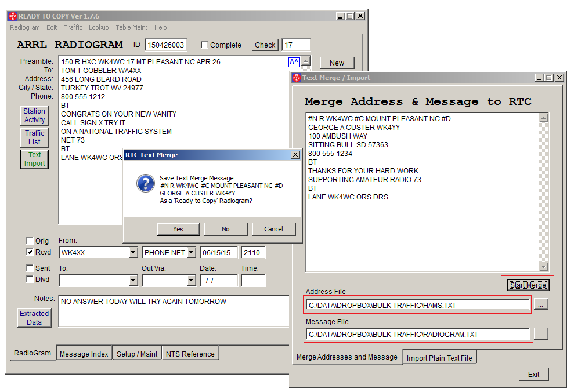Screen dimensions: 574x392
Task: Click the line 'SITTING BULL SD 57363'
Action: pos(348,145)
